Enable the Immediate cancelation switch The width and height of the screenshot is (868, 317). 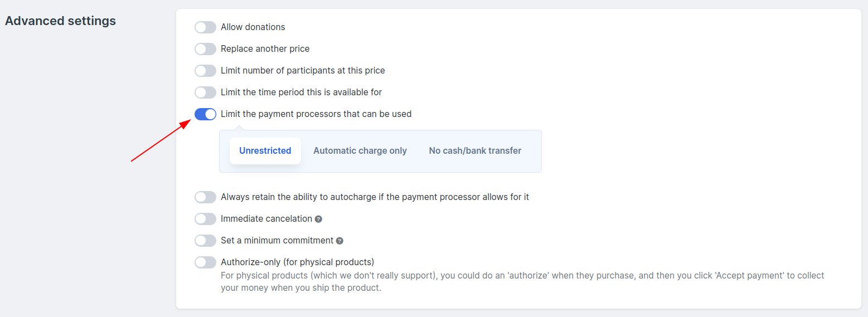pos(205,219)
